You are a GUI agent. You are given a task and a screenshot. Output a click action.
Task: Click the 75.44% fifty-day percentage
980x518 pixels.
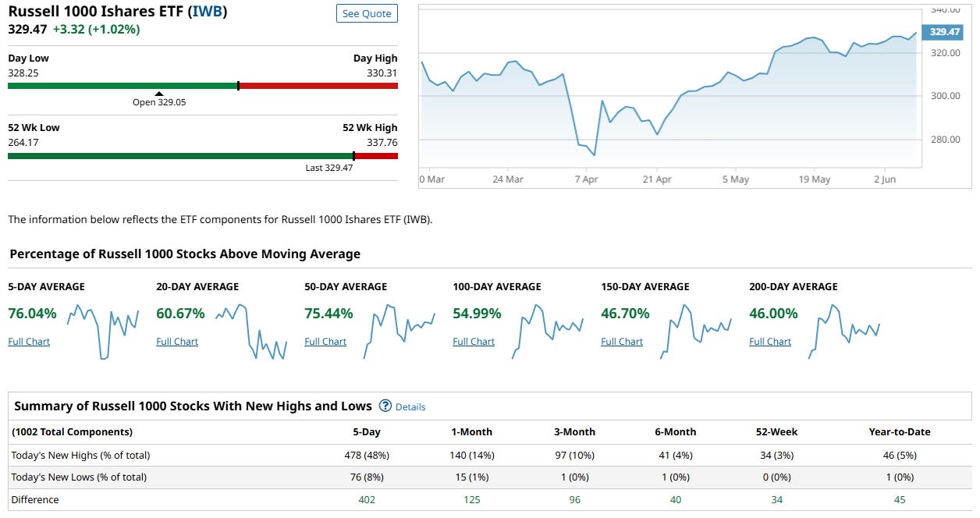328,314
